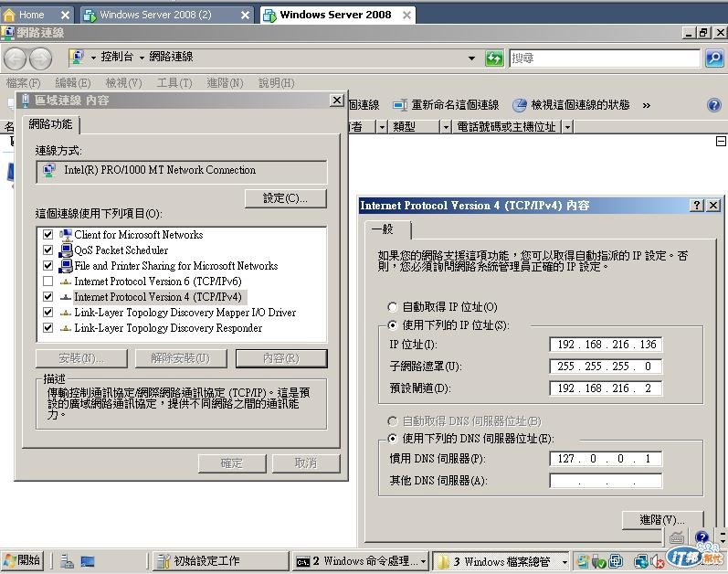The width and height of the screenshot is (728, 574).
Task: Open the 類型 column dropdown arrow
Action: coord(446,126)
